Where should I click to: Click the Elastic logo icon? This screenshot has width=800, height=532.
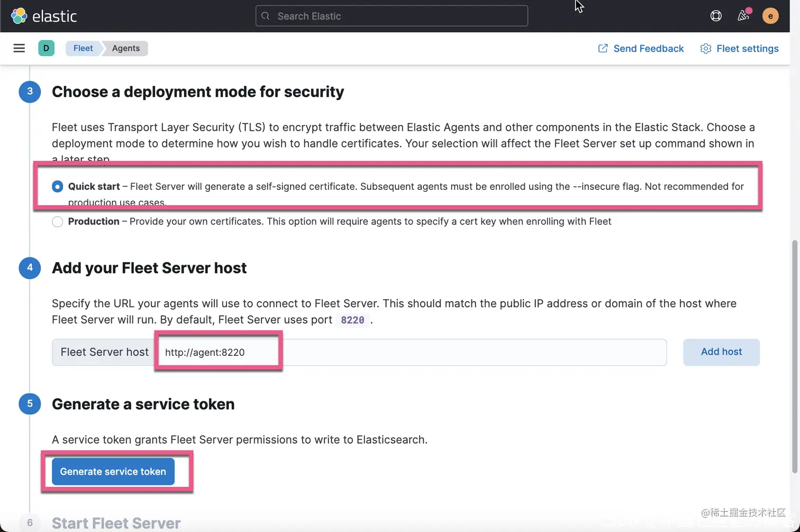[x=19, y=16]
